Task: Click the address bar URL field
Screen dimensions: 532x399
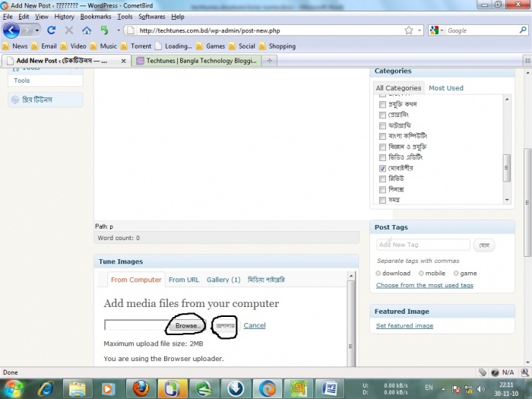Action: (x=271, y=30)
